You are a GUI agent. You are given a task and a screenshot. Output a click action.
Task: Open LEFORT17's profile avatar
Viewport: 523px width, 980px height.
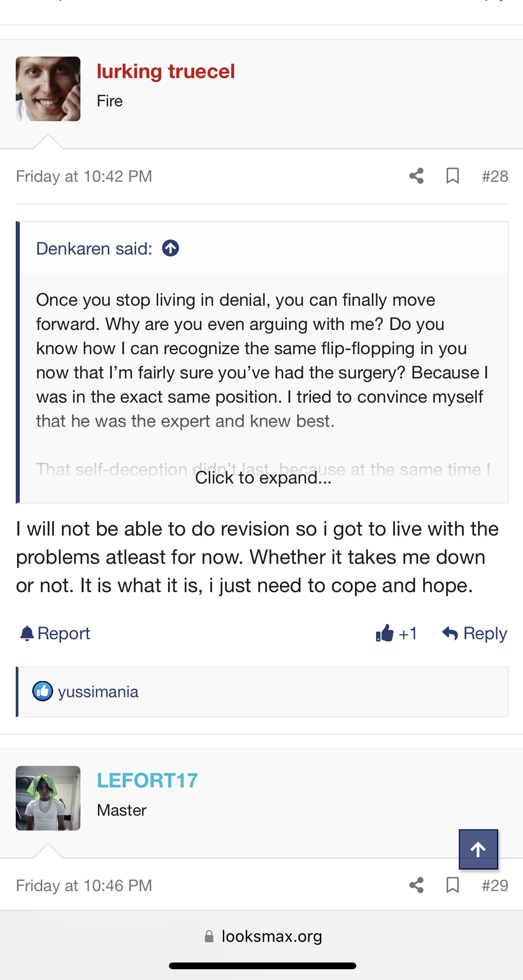coord(48,798)
